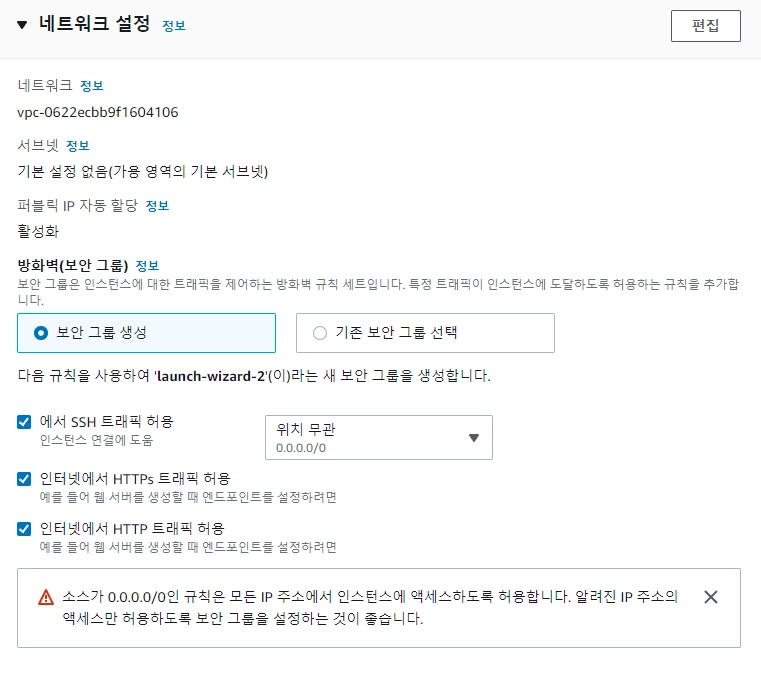Screen dimensions: 761x680
Task: Open 정보 link beside 퍼블릭 IP 자동 할당
Action: (x=157, y=206)
